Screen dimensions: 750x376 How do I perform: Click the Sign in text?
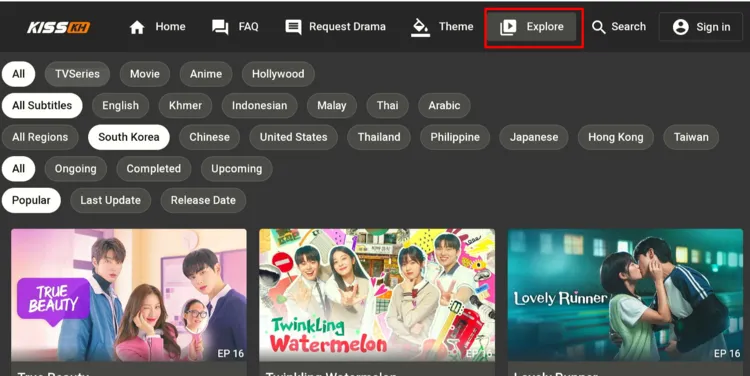713,27
